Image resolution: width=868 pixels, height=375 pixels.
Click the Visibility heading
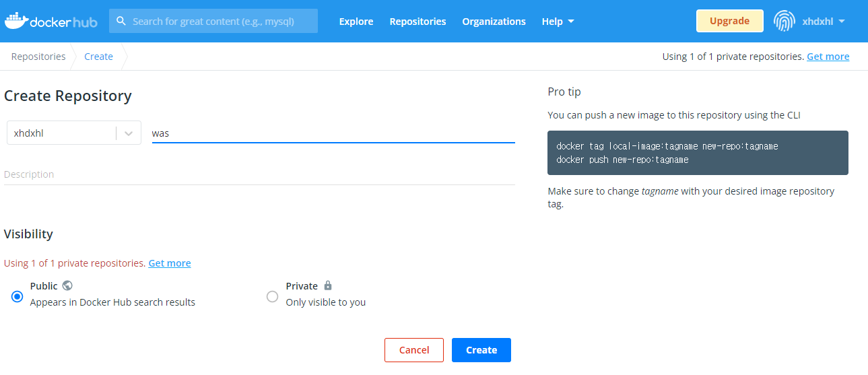click(28, 234)
